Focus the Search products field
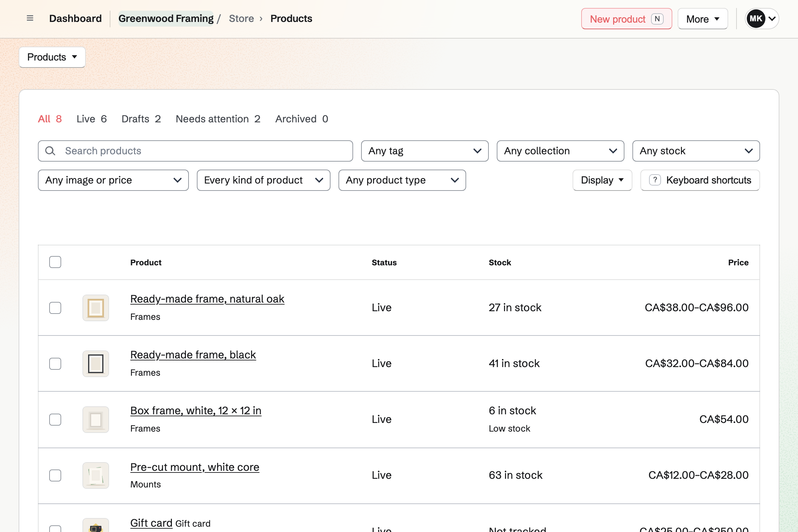Screen dimensions: 798x532 click(196, 151)
